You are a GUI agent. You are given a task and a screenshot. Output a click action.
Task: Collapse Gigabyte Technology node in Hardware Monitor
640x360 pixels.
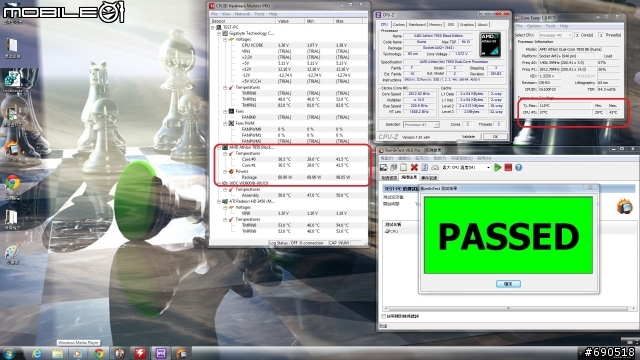(219, 33)
